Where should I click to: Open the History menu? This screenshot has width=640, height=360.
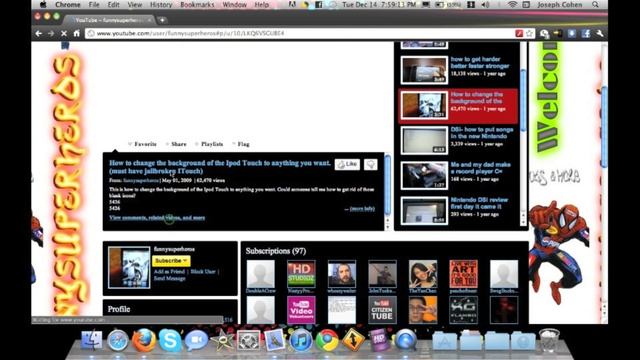pos(161,5)
